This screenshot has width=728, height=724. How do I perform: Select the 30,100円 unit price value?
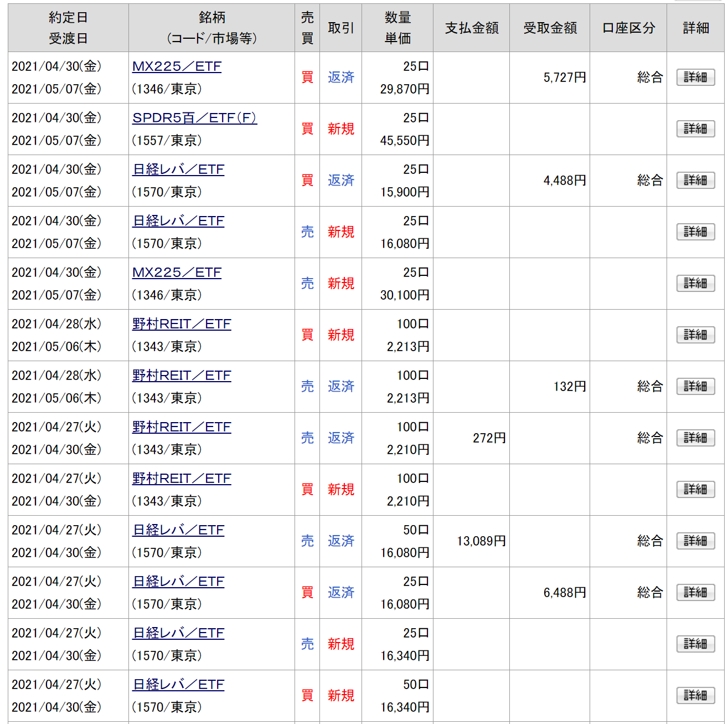(405, 295)
